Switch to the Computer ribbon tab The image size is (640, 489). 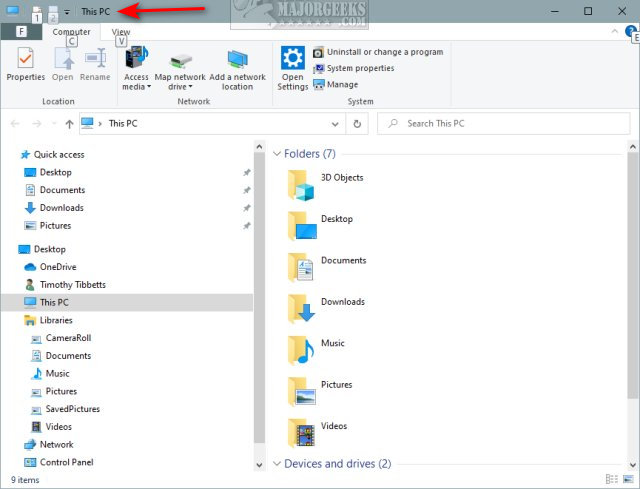71,32
